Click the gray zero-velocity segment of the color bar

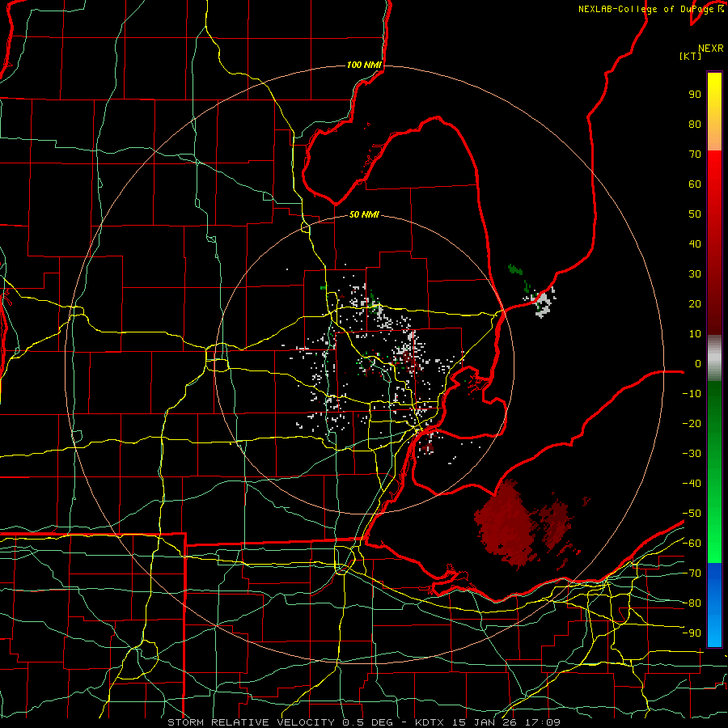pos(714,358)
